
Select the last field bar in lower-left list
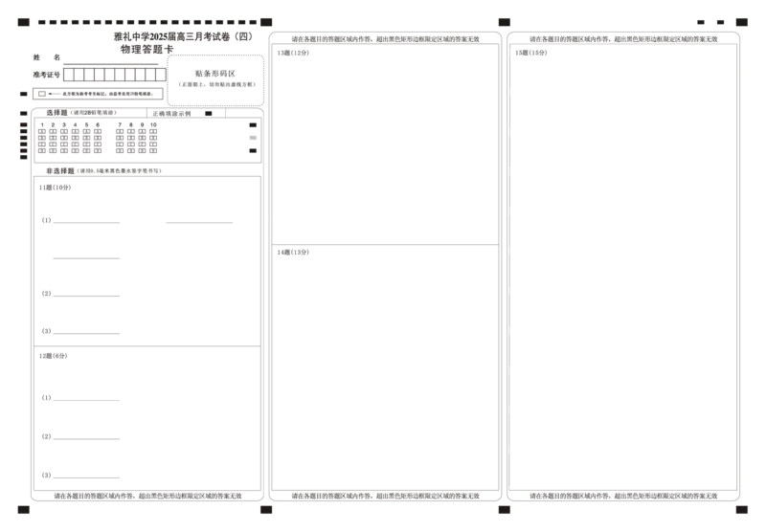(87, 477)
